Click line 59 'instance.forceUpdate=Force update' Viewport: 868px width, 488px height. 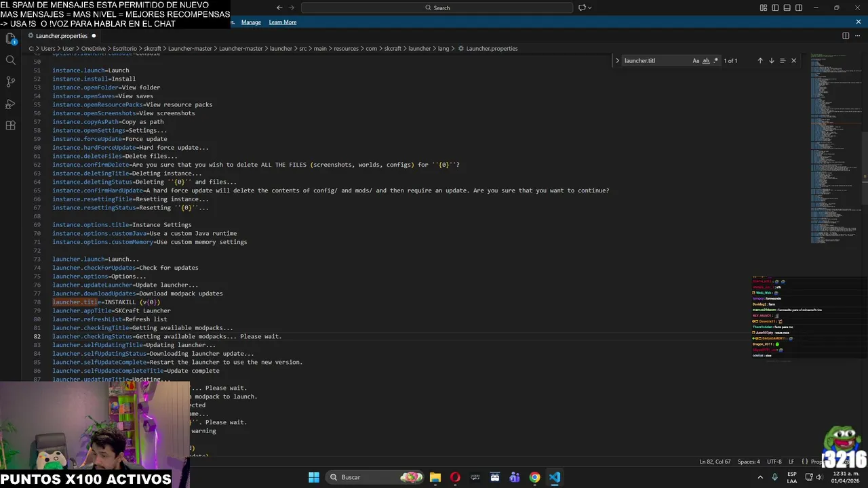109,139
